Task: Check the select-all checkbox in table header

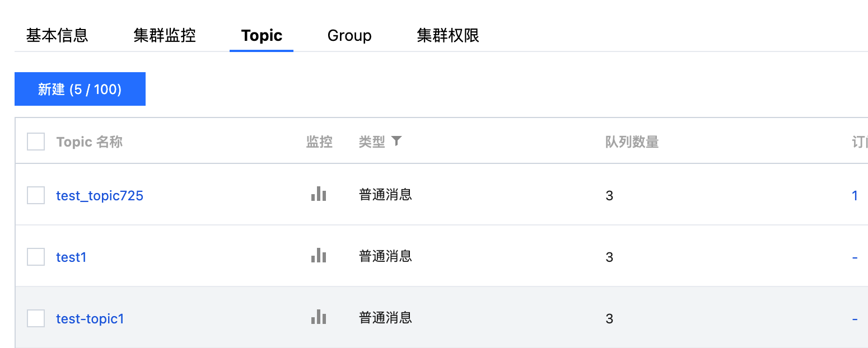Action: (35, 142)
